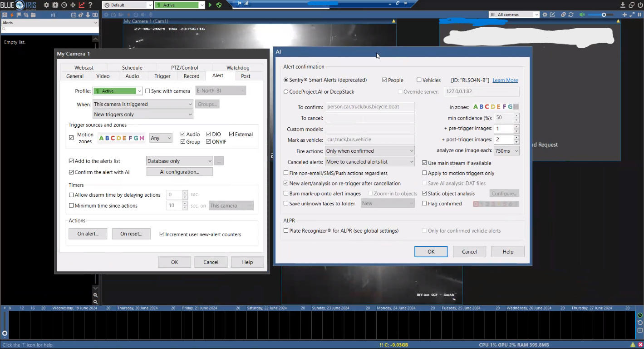Click Cancel in the AI dialog

click(x=469, y=252)
